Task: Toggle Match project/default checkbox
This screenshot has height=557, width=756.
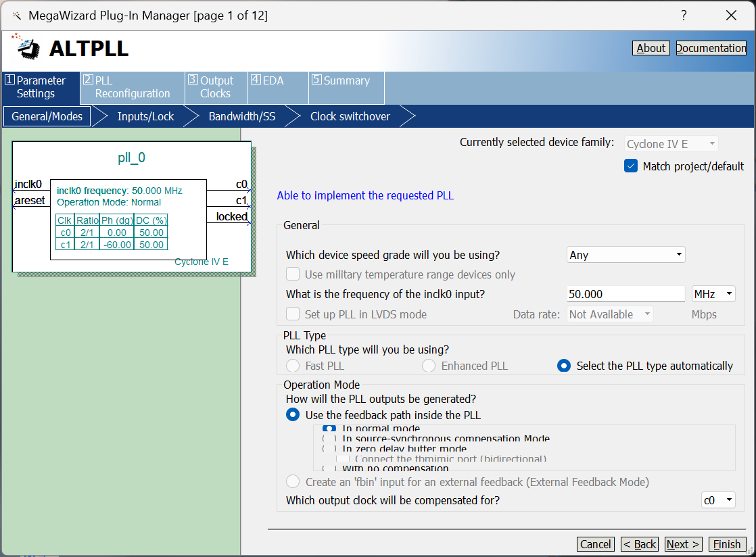Action: [631, 166]
